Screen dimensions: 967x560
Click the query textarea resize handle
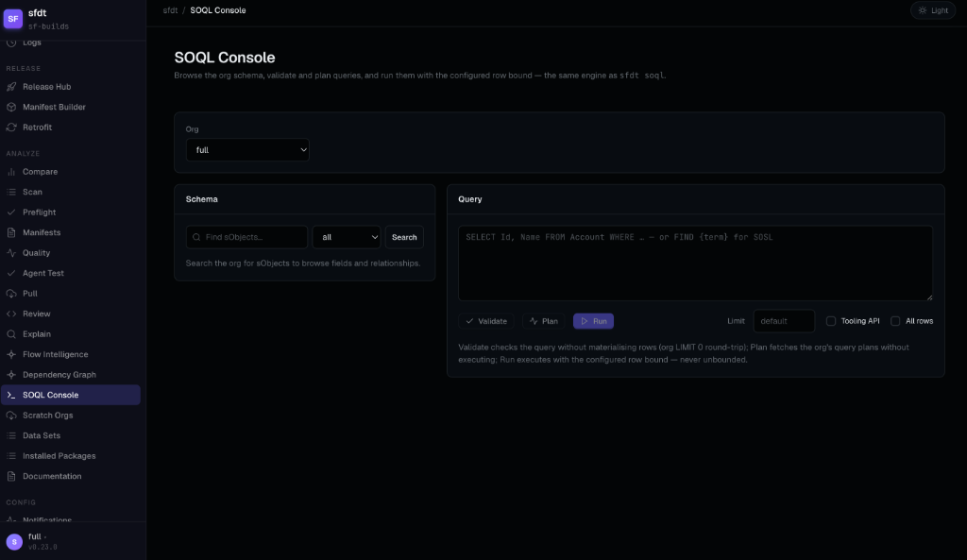tap(929, 297)
